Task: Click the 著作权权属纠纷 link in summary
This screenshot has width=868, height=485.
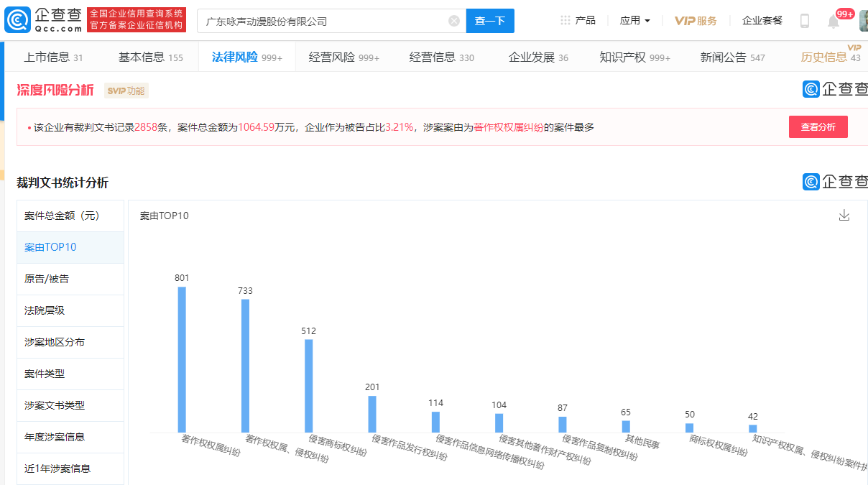Action: pyautogui.click(x=509, y=127)
